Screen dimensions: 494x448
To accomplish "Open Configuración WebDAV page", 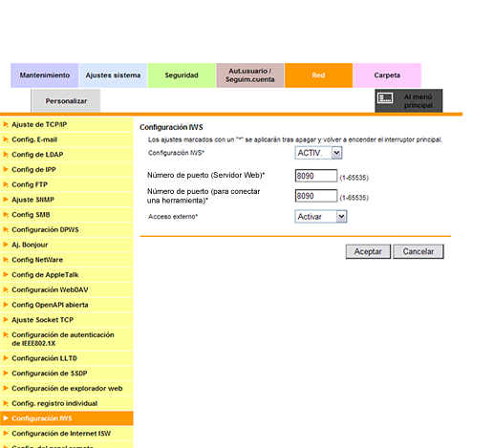I will (67, 289).
